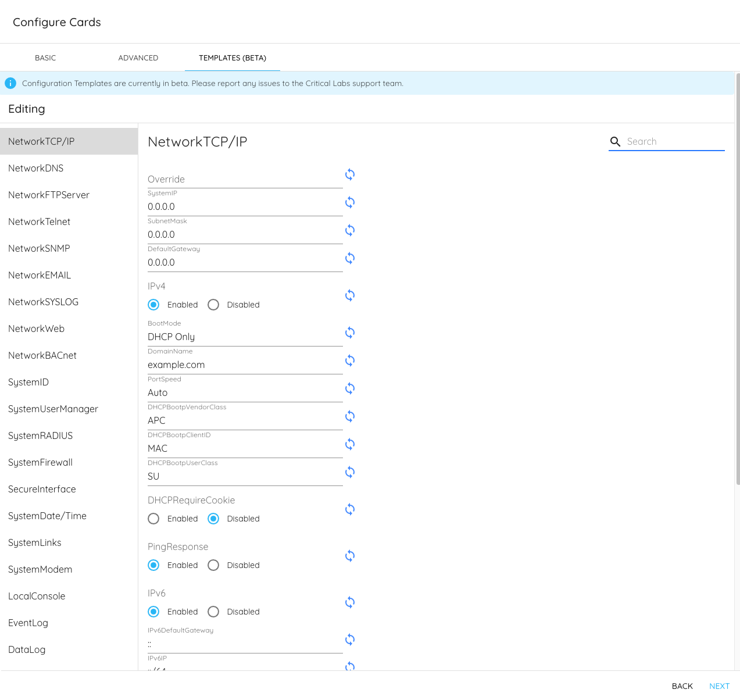This screenshot has width=740, height=700.
Task: Click the SystemIP input field
Action: click(245, 206)
